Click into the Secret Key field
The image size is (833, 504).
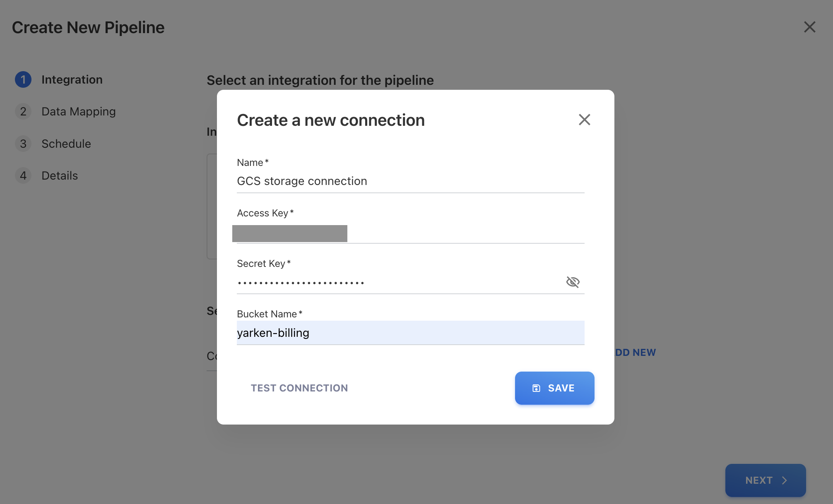[x=397, y=283]
